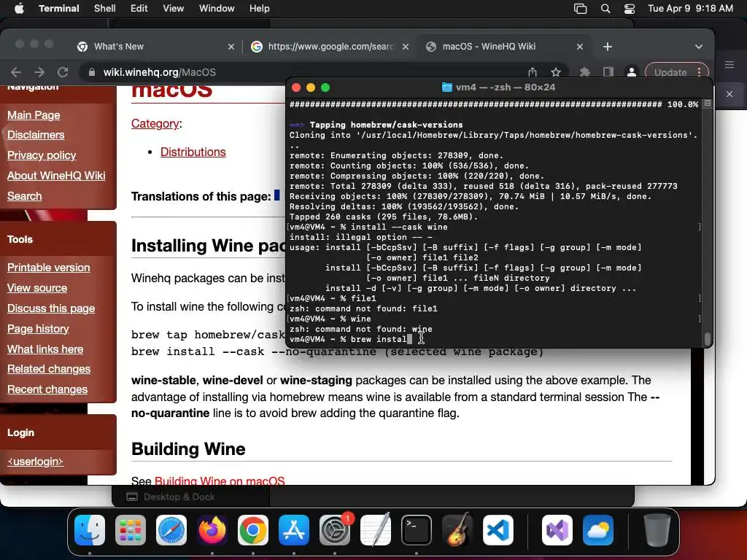747x560 pixels.
Task: Click the date and time in menu bar
Action: pyautogui.click(x=690, y=9)
